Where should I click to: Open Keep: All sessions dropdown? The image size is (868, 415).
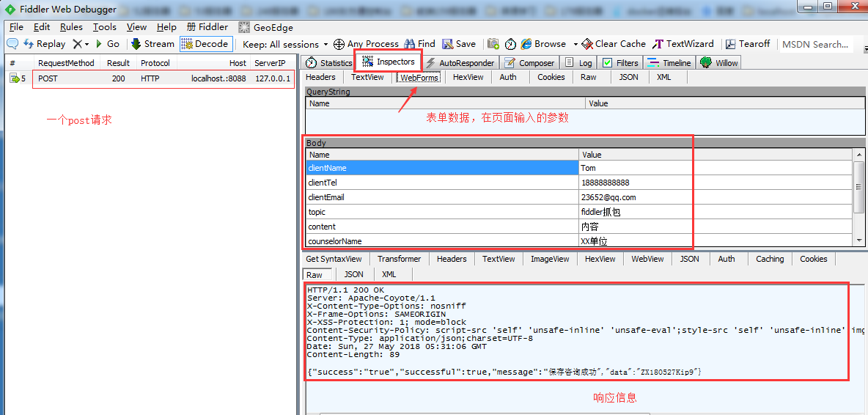click(286, 44)
